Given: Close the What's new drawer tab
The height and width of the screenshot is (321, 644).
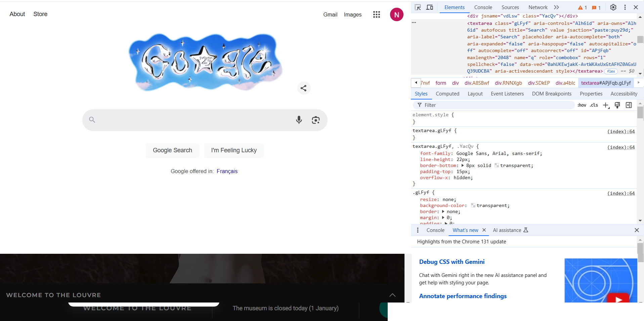Looking at the screenshot, I should [484, 230].
